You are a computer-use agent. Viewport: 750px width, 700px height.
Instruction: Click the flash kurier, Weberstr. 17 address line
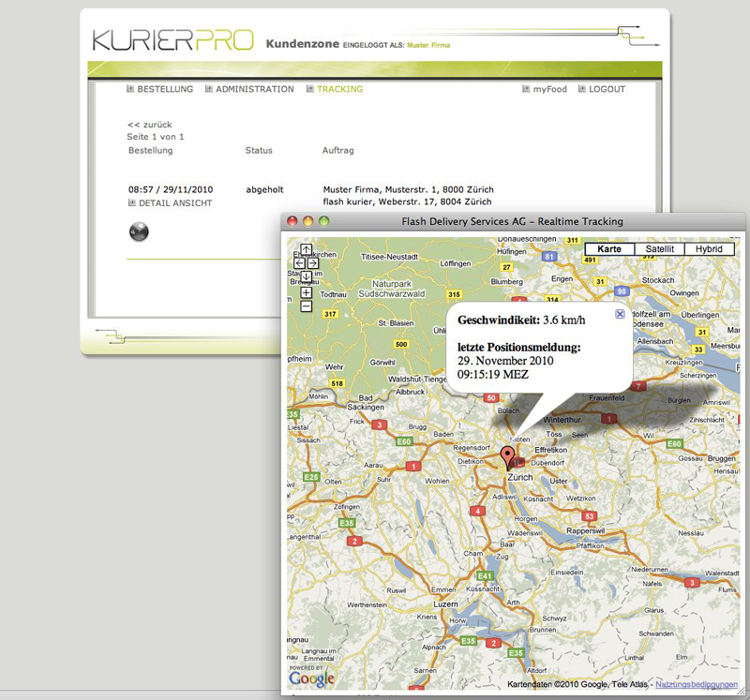pos(407,201)
